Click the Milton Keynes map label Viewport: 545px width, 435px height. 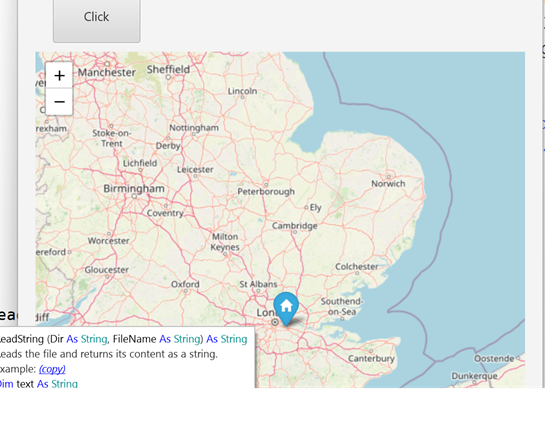[x=225, y=242]
